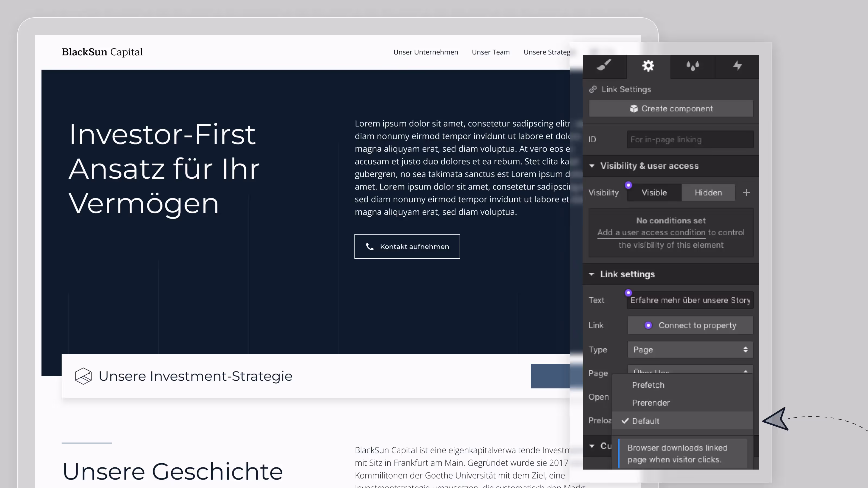The height and width of the screenshot is (488, 868).
Task: Click 'Browser downloads linked page' tooltip text
Action: pos(677,454)
